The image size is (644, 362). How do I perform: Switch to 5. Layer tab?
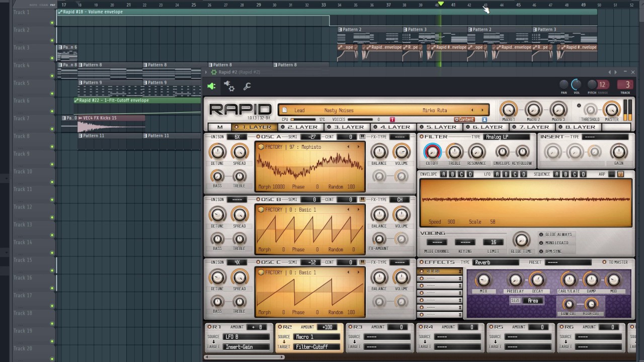click(441, 127)
